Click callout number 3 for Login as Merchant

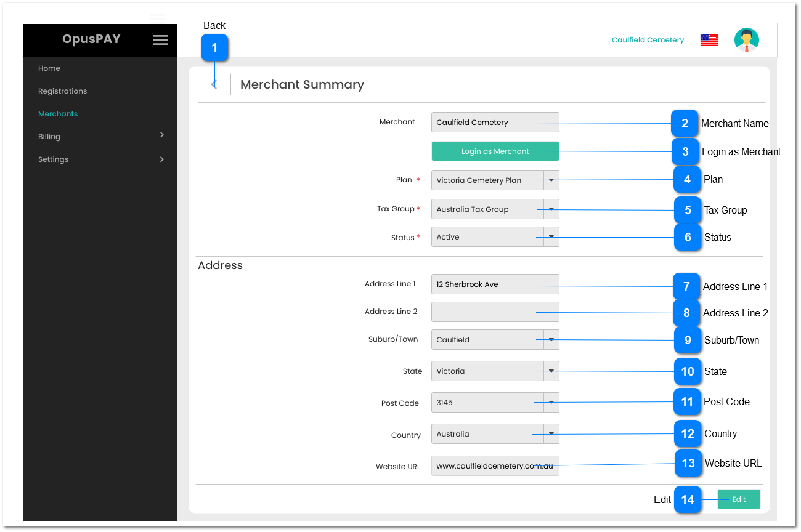point(686,151)
